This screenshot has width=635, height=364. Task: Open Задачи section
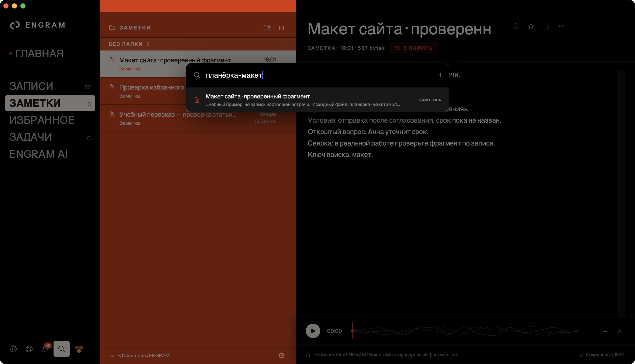[x=50, y=137]
